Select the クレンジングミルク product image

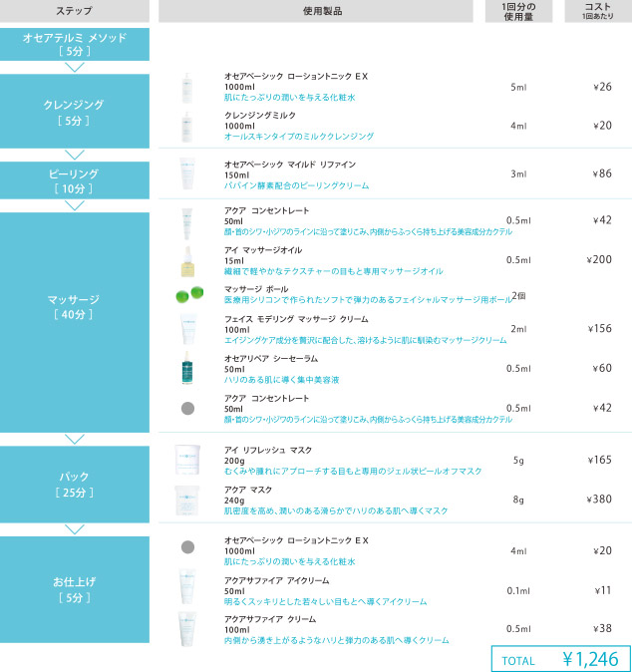click(x=186, y=126)
